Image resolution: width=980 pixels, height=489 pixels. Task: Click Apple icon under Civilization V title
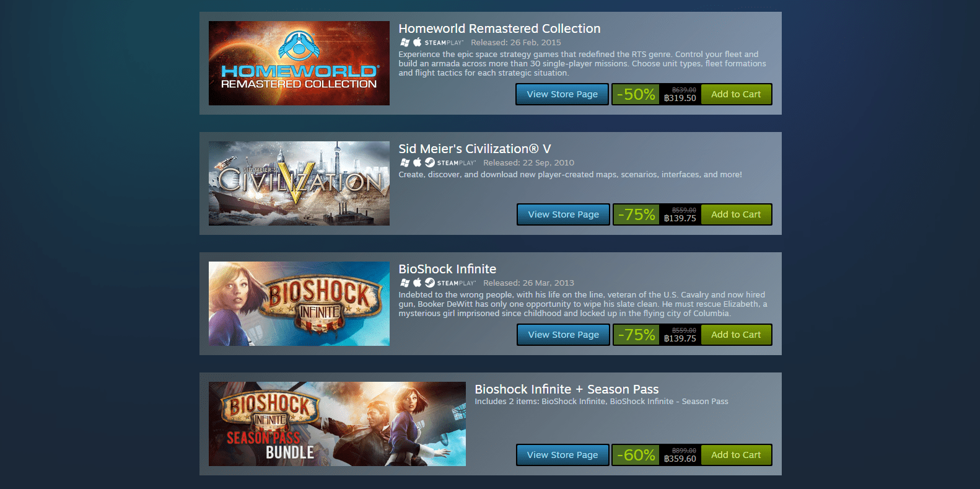418,162
